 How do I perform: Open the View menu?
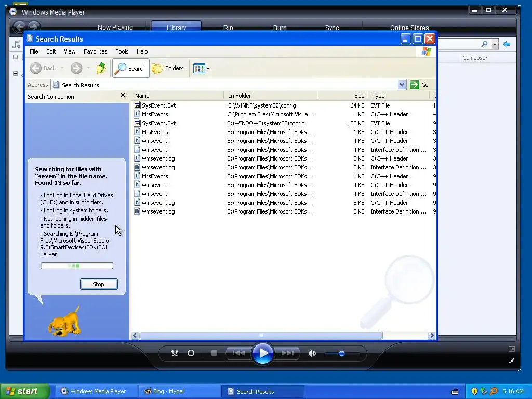[70, 51]
